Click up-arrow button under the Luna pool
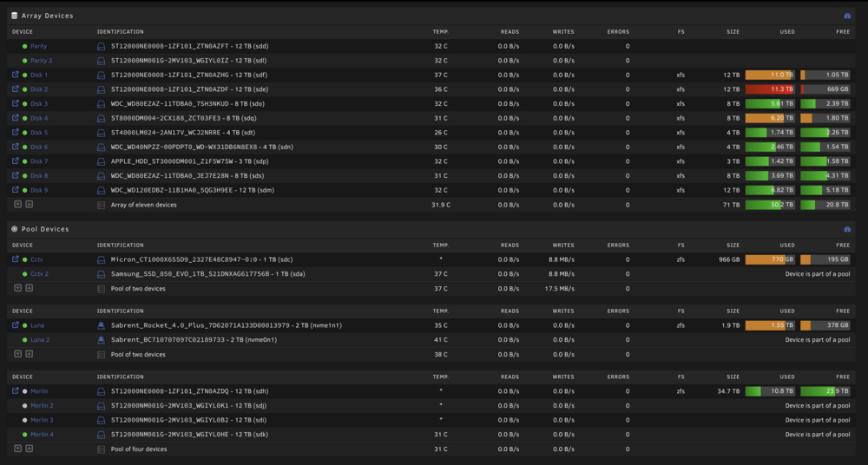Screen dimensions: 868x465 30,354
